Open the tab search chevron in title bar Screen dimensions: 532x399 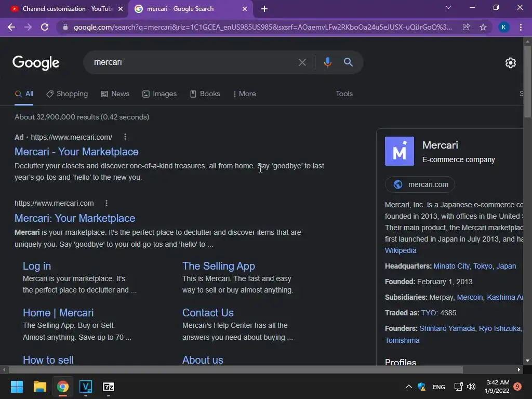[448, 7]
